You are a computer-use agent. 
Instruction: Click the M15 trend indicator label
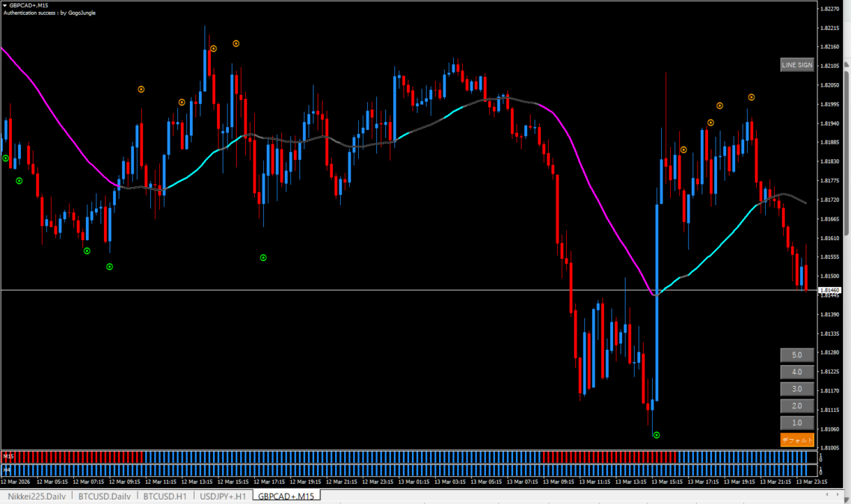click(x=8, y=456)
